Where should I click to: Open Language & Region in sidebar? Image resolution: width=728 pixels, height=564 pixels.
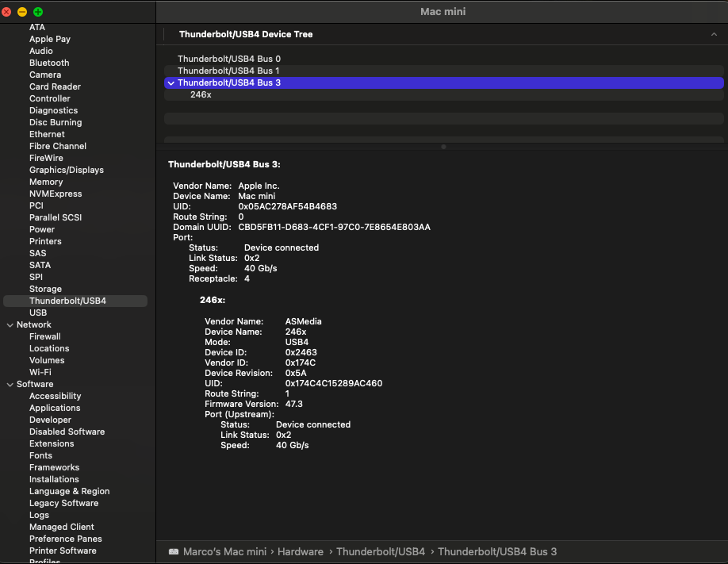point(69,491)
